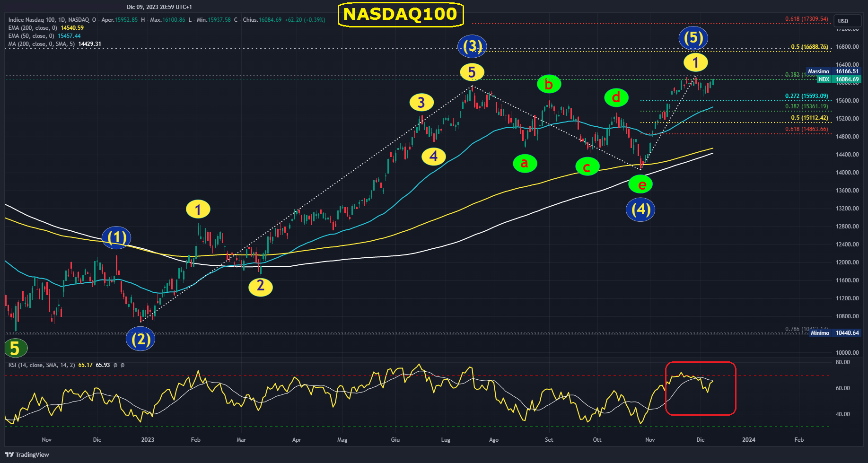Click the Dic 09, 2023 20:59 timestamp
868x463 pixels.
tap(159, 7)
